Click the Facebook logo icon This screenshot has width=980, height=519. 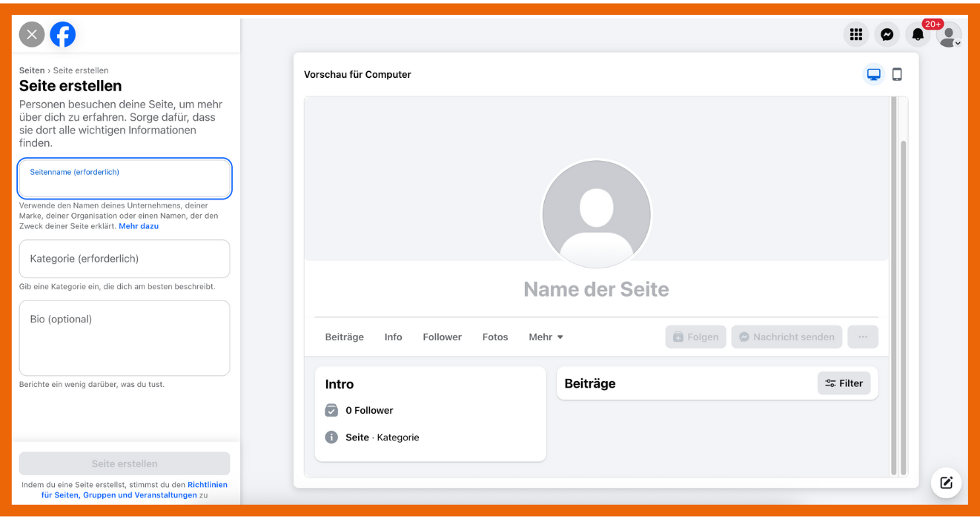pyautogui.click(x=63, y=34)
